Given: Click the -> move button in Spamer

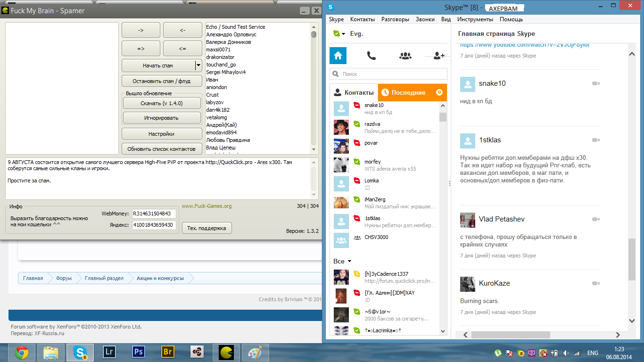Looking at the screenshot, I should click(140, 30).
